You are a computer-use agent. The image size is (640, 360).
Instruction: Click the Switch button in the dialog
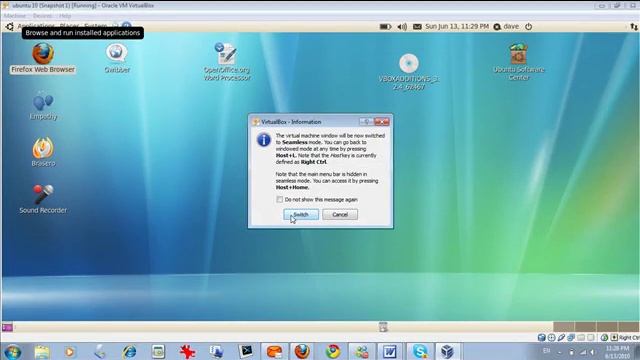[x=301, y=215]
